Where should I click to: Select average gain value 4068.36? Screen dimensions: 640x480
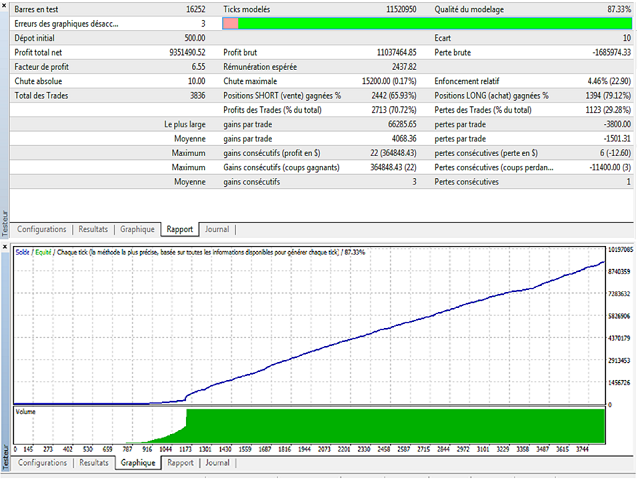coord(404,139)
